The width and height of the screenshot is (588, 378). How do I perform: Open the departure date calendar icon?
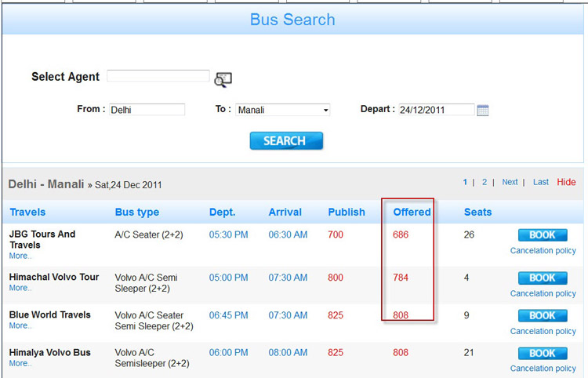483,110
